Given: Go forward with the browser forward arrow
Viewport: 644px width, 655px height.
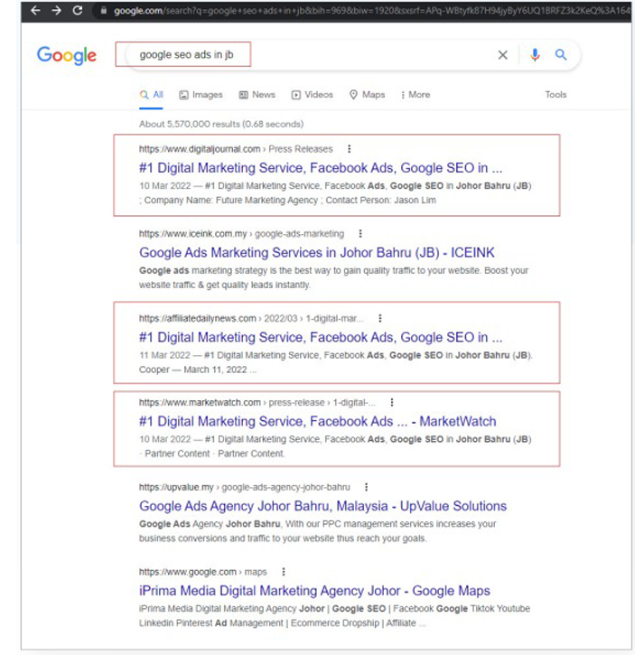Looking at the screenshot, I should 56,10.
